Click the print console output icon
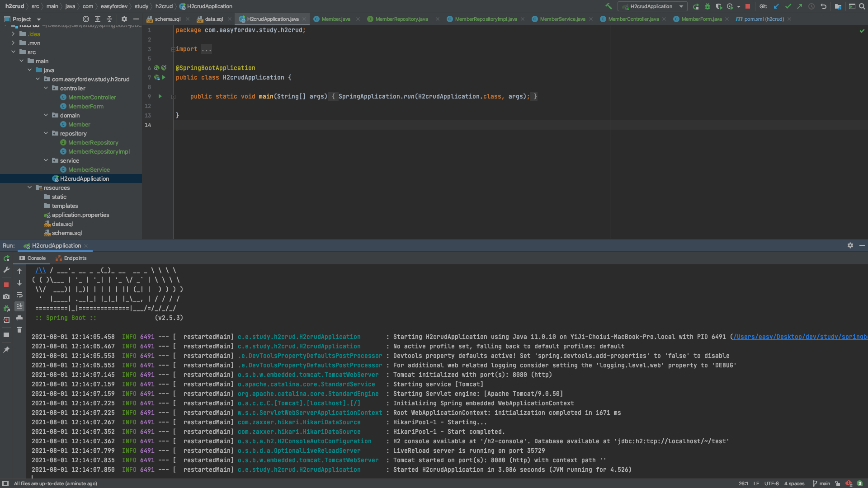868x488 pixels. pyautogui.click(x=19, y=319)
